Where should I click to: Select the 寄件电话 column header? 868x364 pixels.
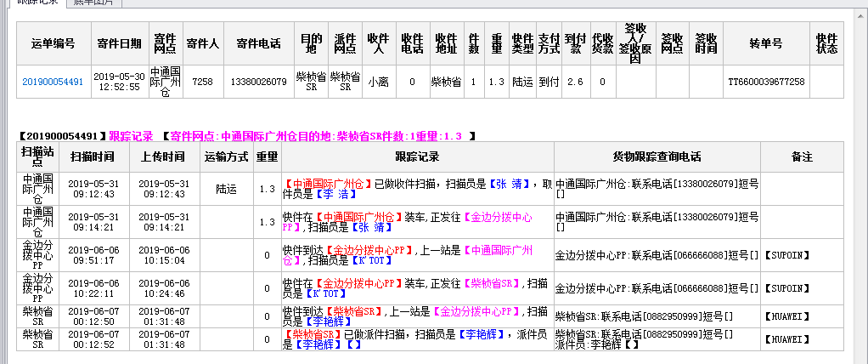point(258,43)
